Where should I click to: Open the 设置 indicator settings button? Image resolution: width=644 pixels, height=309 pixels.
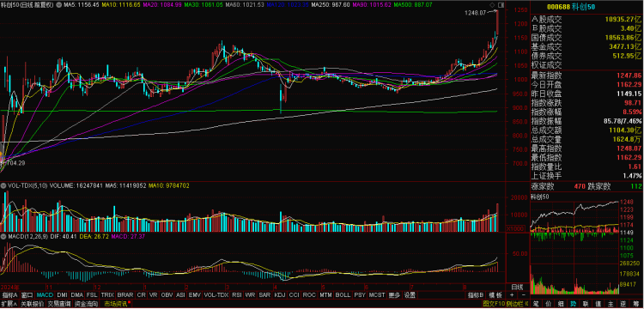(x=410, y=295)
